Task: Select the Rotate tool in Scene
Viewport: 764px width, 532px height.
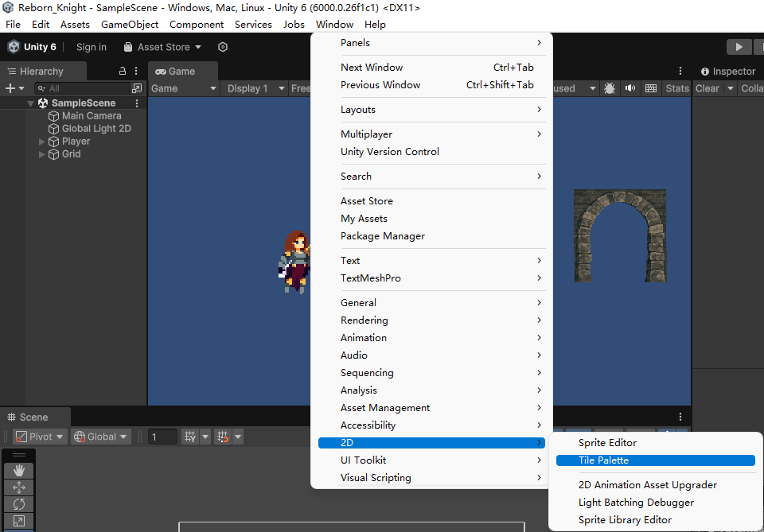Action: click(19, 503)
